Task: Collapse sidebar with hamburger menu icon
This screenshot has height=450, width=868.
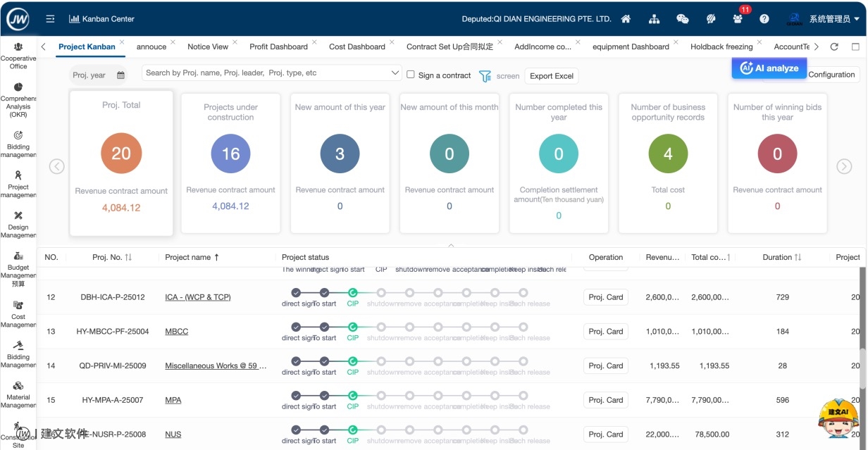Action: [x=50, y=19]
